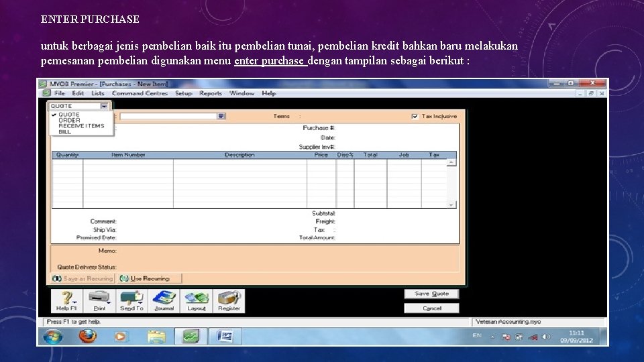Viewport: 644px width, 362px height.
Task: Click the supplier name input field
Action: pyautogui.click(x=168, y=116)
